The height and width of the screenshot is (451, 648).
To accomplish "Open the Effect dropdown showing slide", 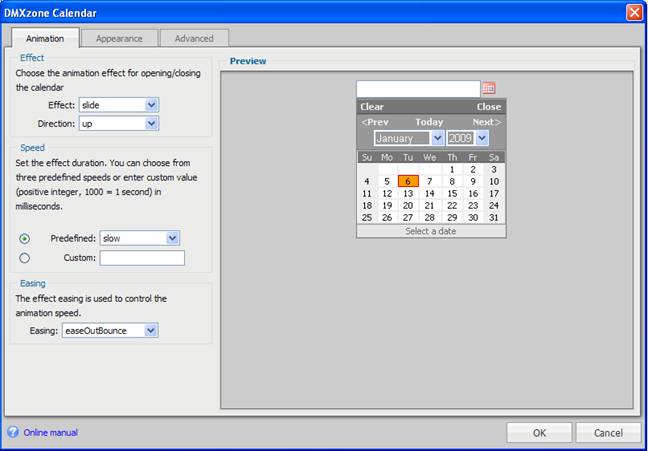I will coord(119,105).
